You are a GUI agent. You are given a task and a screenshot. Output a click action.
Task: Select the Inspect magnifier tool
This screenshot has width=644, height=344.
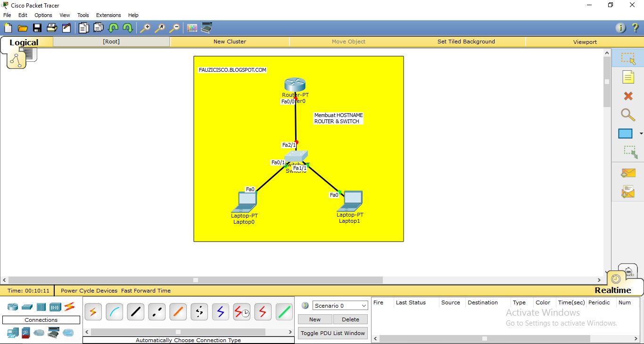coord(627,115)
